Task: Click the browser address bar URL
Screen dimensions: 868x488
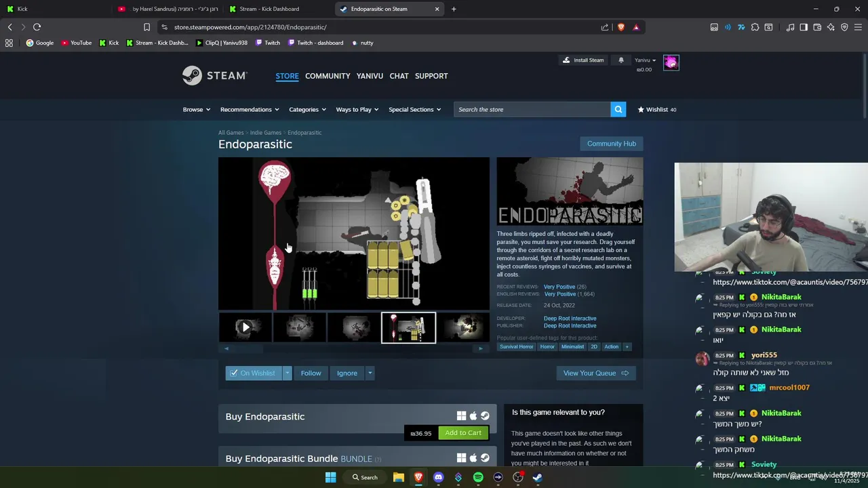Action: pyautogui.click(x=250, y=27)
